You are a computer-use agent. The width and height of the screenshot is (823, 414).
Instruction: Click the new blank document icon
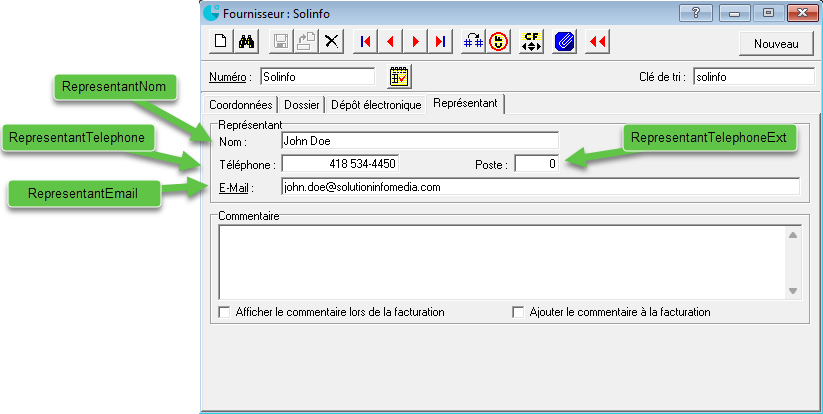tap(222, 42)
